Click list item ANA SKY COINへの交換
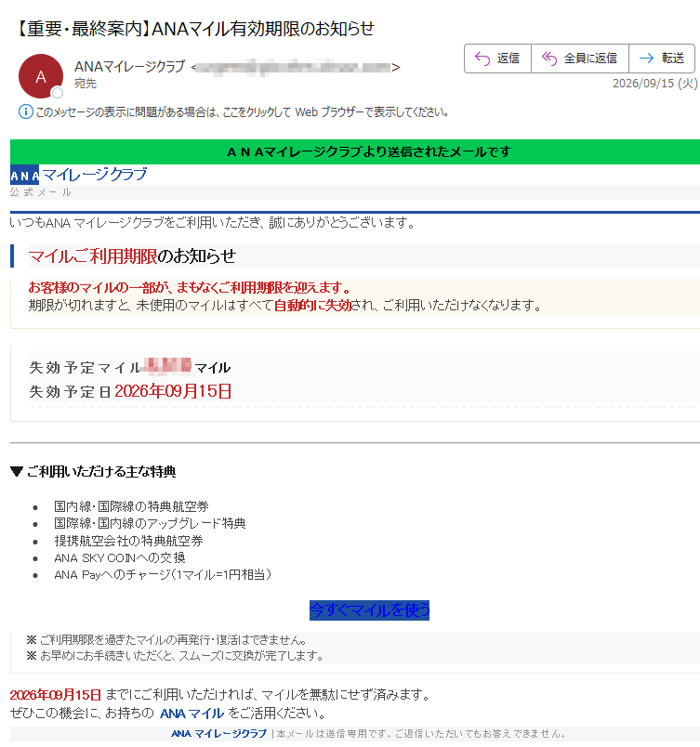The width and height of the screenshot is (700, 747). click(120, 557)
